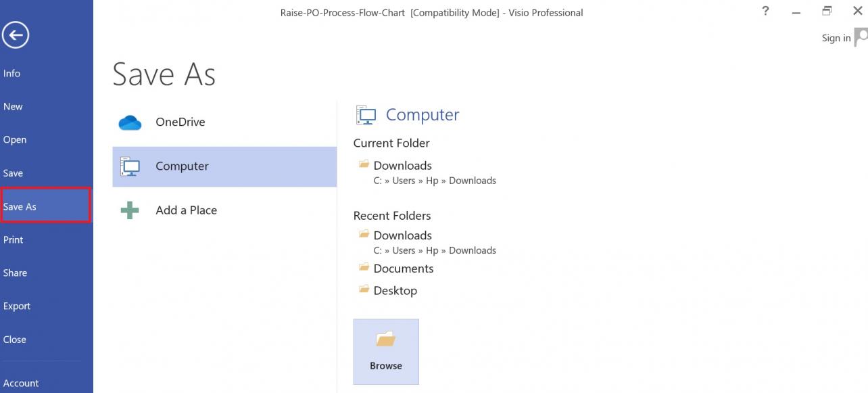Switch to the Export menu item

coord(17,306)
